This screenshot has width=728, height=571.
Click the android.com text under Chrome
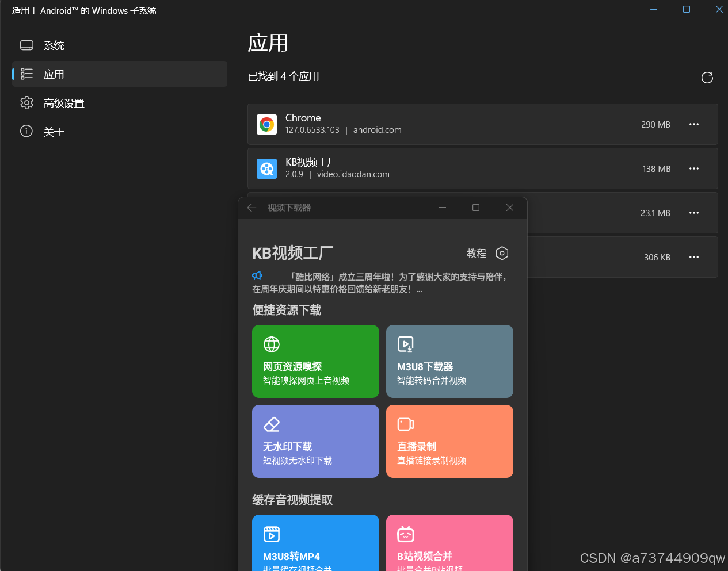(x=378, y=130)
